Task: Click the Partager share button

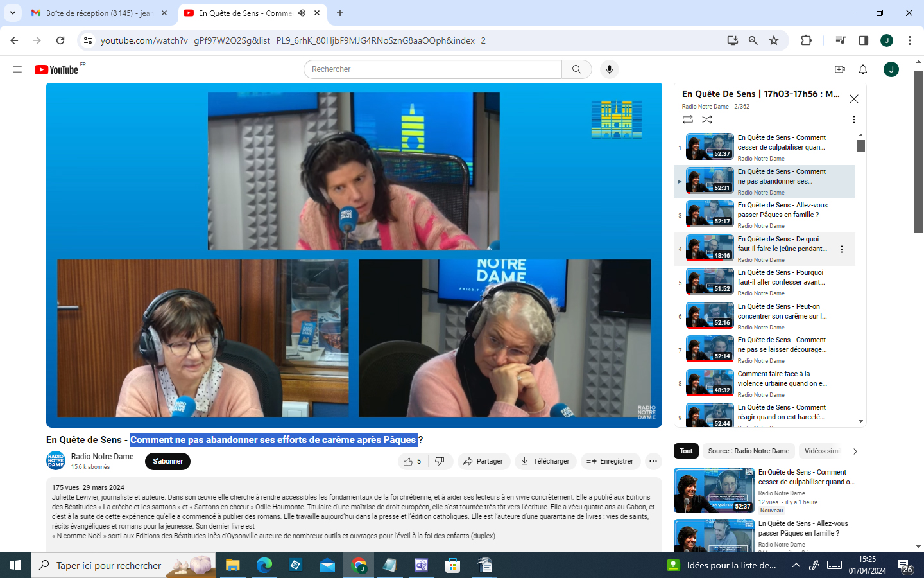Action: click(484, 461)
